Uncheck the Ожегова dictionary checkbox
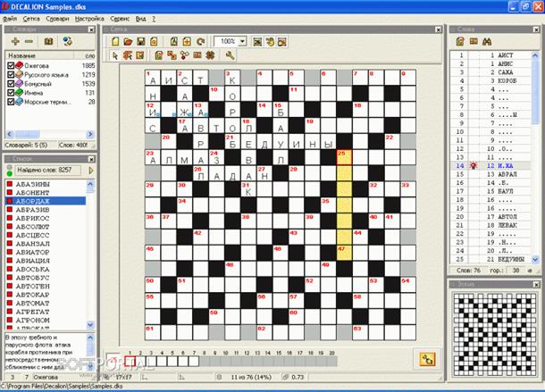This screenshot has height=392, width=545. pyautogui.click(x=11, y=65)
